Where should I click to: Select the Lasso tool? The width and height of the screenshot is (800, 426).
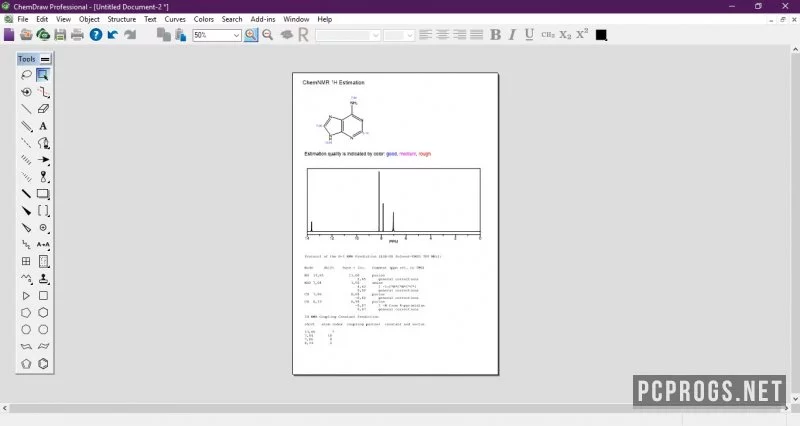pos(26,75)
